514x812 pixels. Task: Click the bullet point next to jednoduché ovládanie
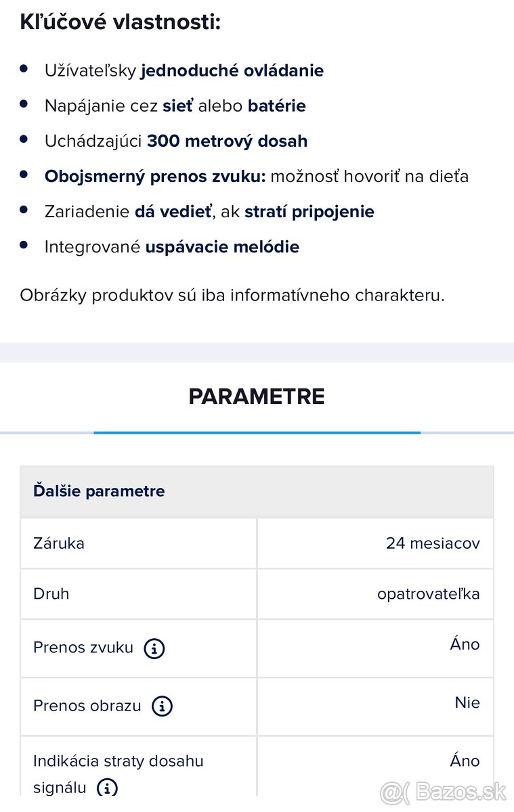pos(26,68)
